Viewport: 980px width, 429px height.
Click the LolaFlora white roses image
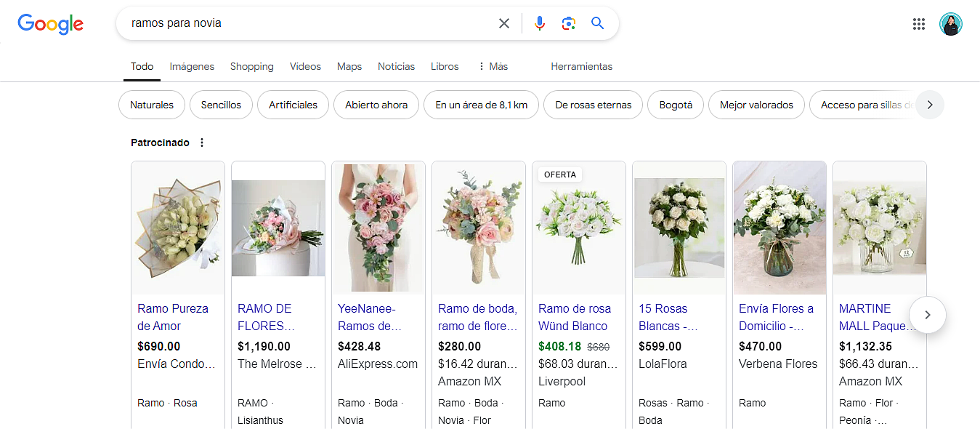[x=679, y=228]
